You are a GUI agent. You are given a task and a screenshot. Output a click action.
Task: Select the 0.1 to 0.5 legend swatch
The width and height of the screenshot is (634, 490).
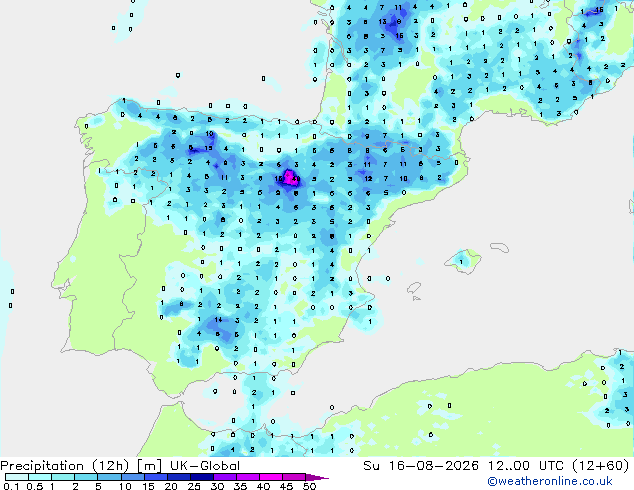[17, 477]
